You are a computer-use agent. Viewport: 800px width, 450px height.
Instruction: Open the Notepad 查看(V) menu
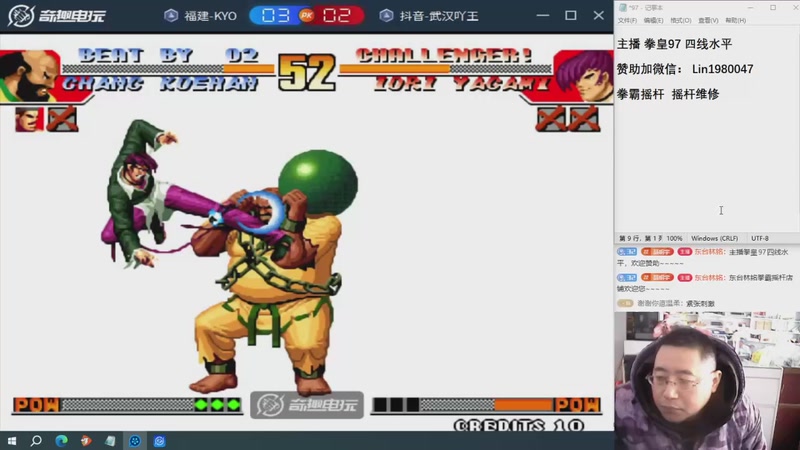click(x=708, y=20)
